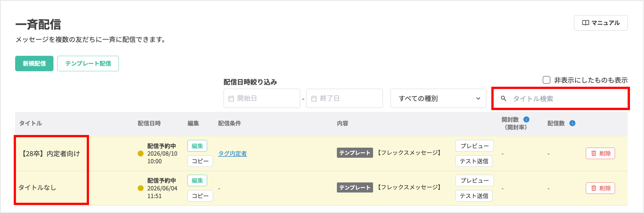Viewport: 644px width, 213px height.
Task: Click trash icon for 【28卒】内定者向け row
Action: 594,153
